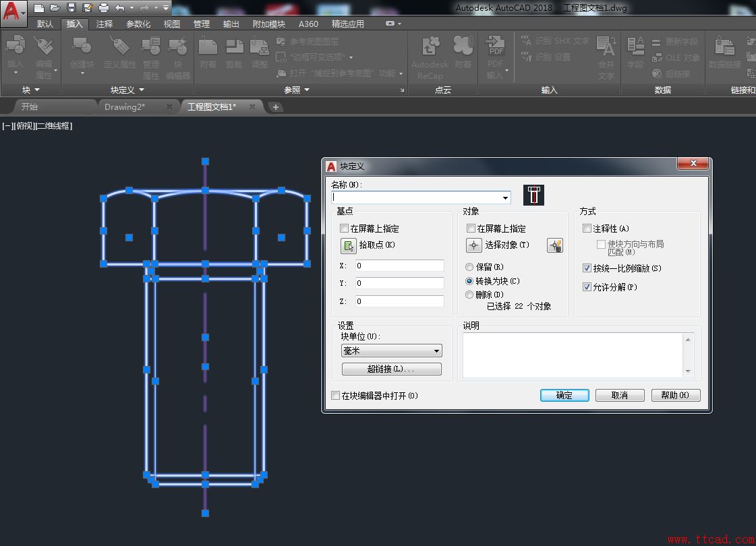Screen dimensions: 756x546
Task: Click the [二维线框] visual style control
Action: coord(55,126)
